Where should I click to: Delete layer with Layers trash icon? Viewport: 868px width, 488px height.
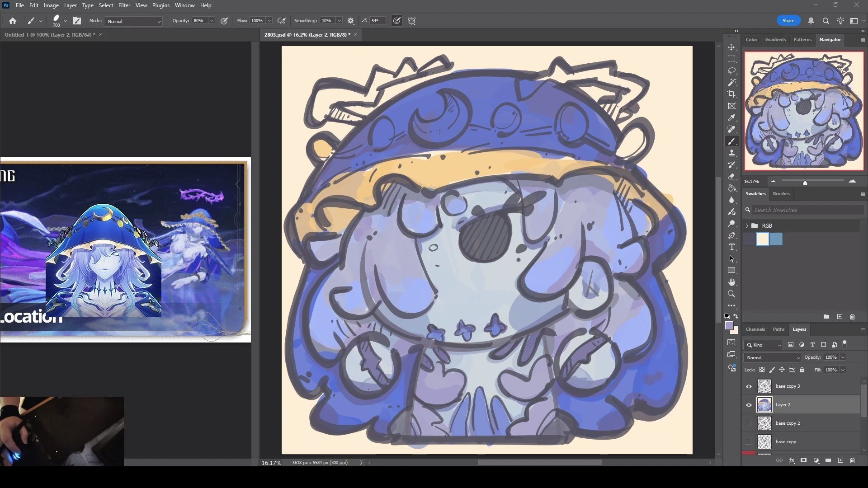coord(852,460)
